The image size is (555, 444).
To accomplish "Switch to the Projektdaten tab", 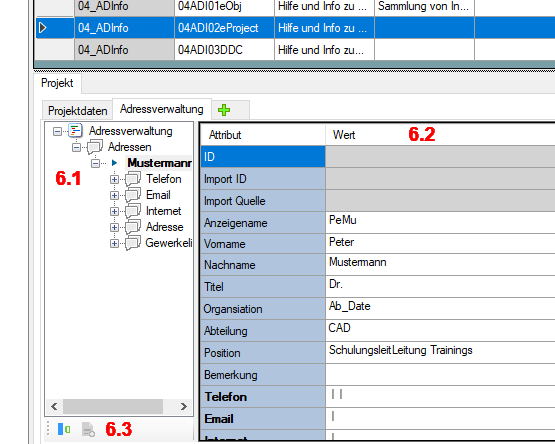I will point(78,111).
